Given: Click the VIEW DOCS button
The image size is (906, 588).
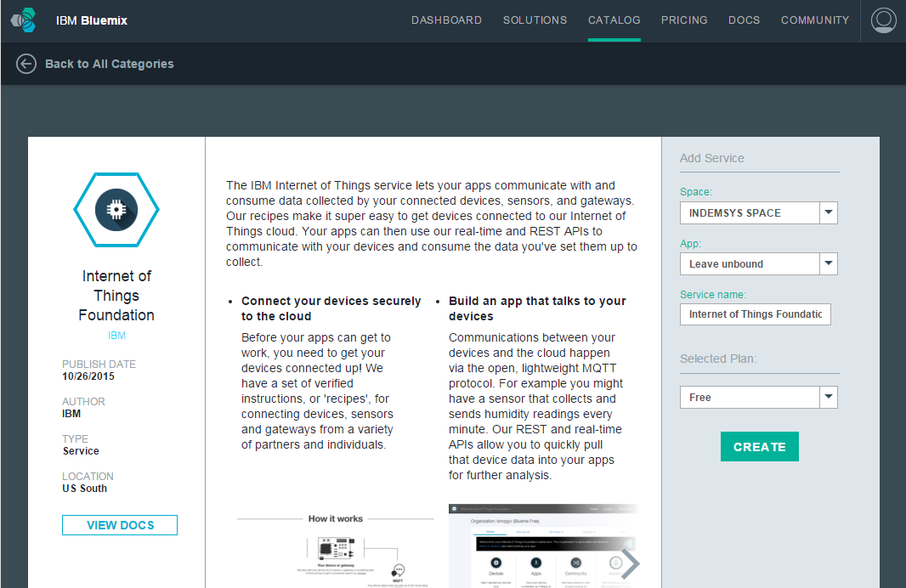Looking at the screenshot, I should [120, 525].
